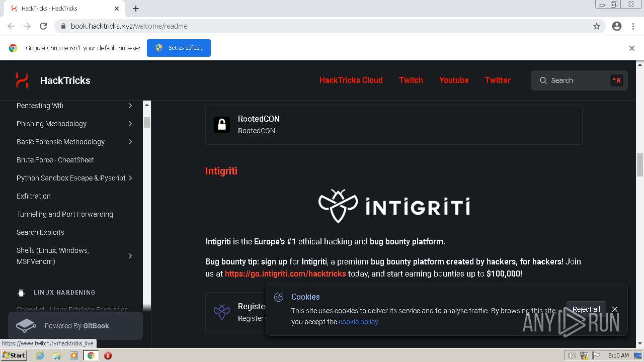The image size is (644, 362).
Task: Open Search Exploits page
Action: coord(40,232)
